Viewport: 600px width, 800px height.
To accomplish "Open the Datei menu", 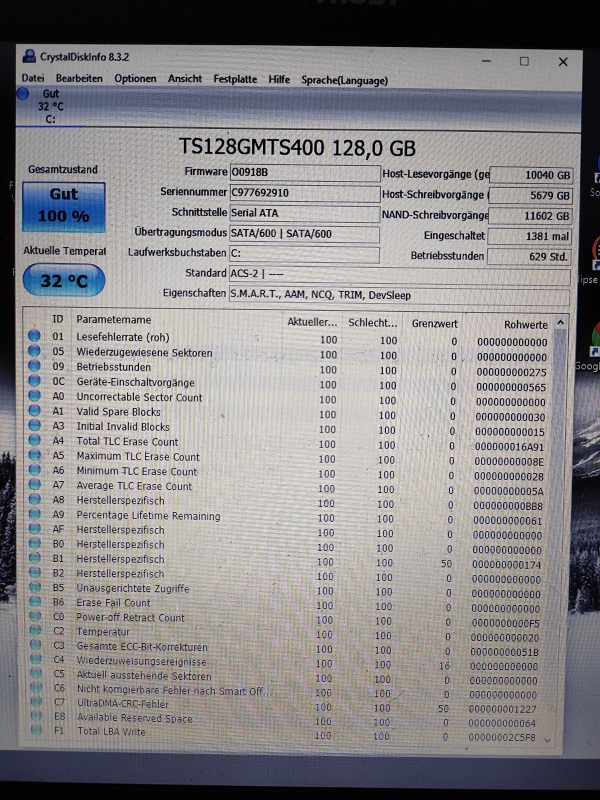I will (x=33, y=78).
